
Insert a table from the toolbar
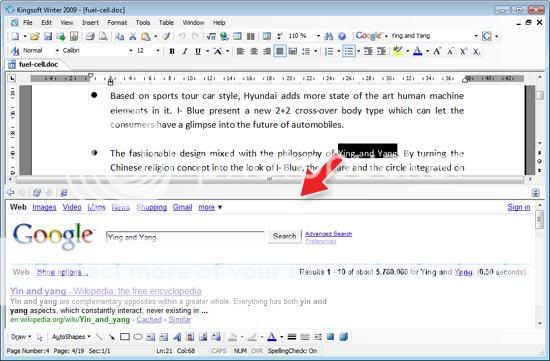tap(237, 36)
